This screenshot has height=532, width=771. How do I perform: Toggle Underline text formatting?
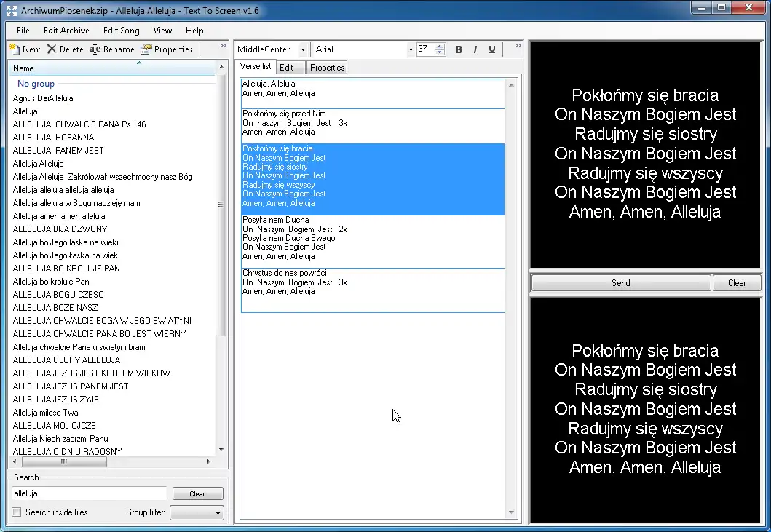491,49
